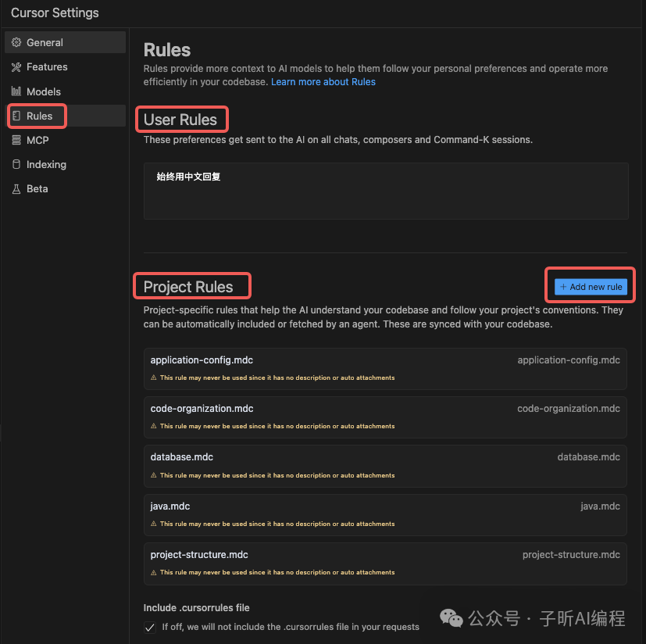This screenshot has height=644, width=646.
Task: Click inside the User Rules text box
Action: pyautogui.click(x=386, y=191)
